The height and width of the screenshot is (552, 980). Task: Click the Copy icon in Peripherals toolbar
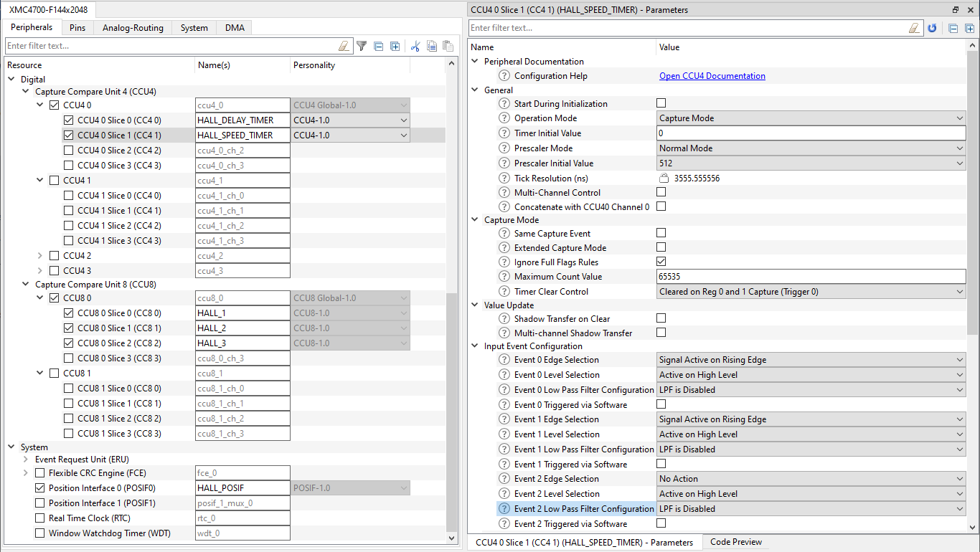pyautogui.click(x=432, y=46)
